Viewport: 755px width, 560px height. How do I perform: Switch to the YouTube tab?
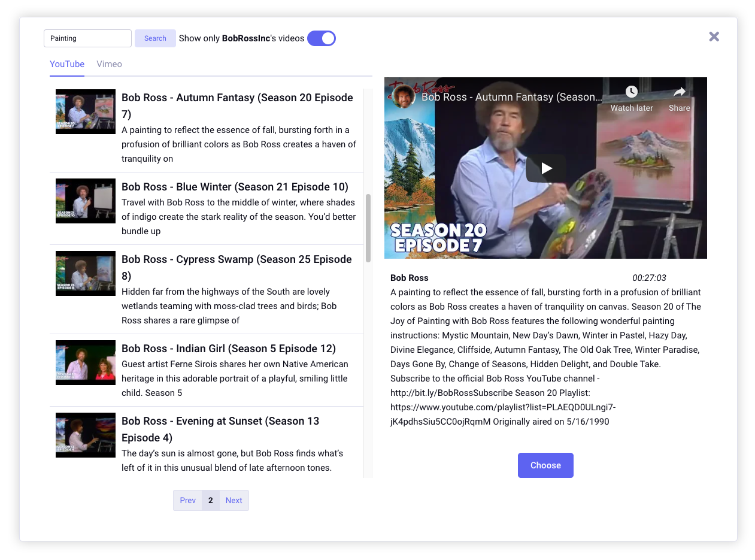coord(67,64)
